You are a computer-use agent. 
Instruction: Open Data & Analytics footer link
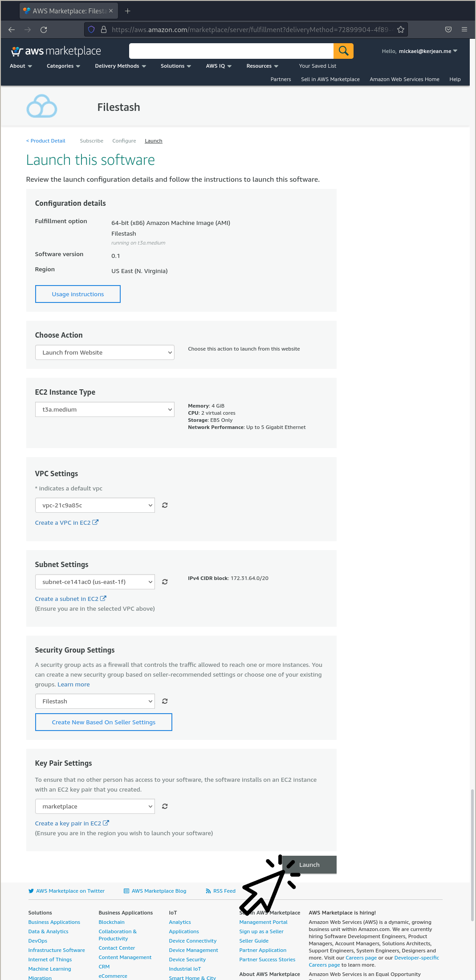49,931
